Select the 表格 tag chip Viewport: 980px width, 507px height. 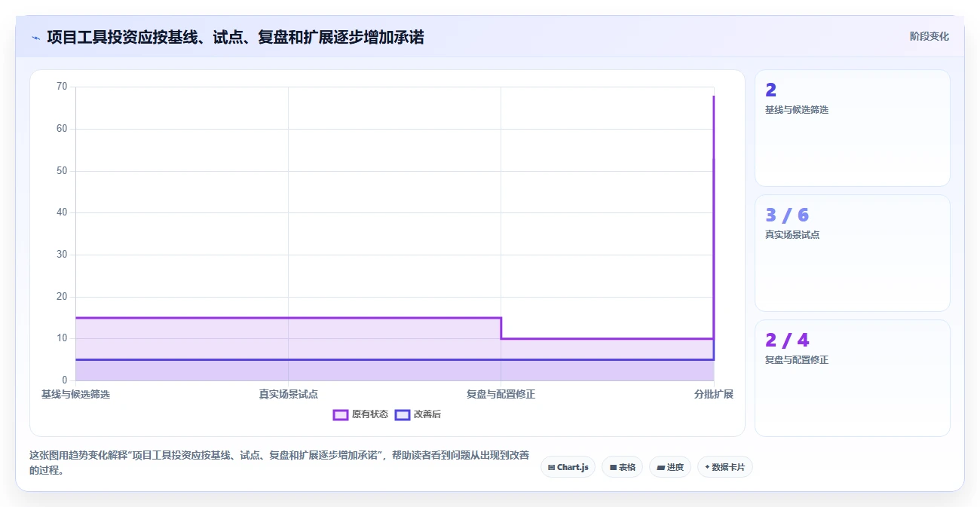click(622, 467)
